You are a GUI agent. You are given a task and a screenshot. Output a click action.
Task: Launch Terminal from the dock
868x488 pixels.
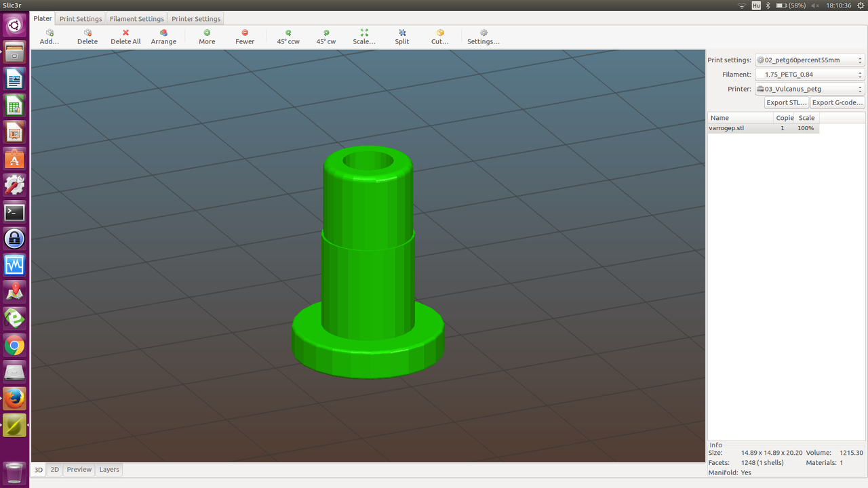(14, 212)
